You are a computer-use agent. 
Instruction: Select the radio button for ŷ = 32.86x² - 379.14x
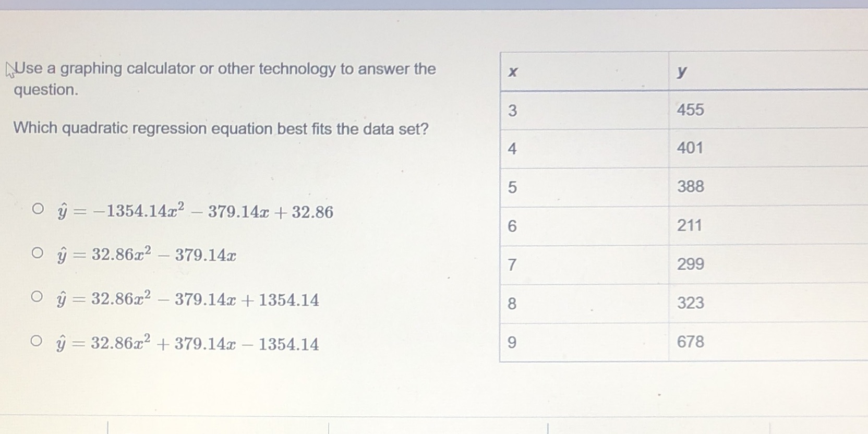tap(39, 252)
